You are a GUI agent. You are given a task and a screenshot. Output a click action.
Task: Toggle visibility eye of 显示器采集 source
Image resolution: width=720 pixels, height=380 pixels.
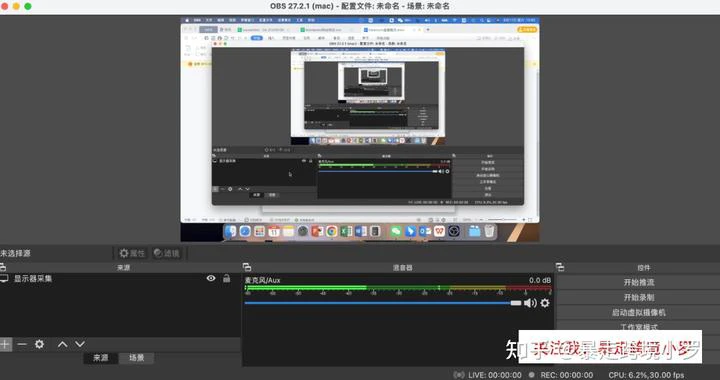211,278
